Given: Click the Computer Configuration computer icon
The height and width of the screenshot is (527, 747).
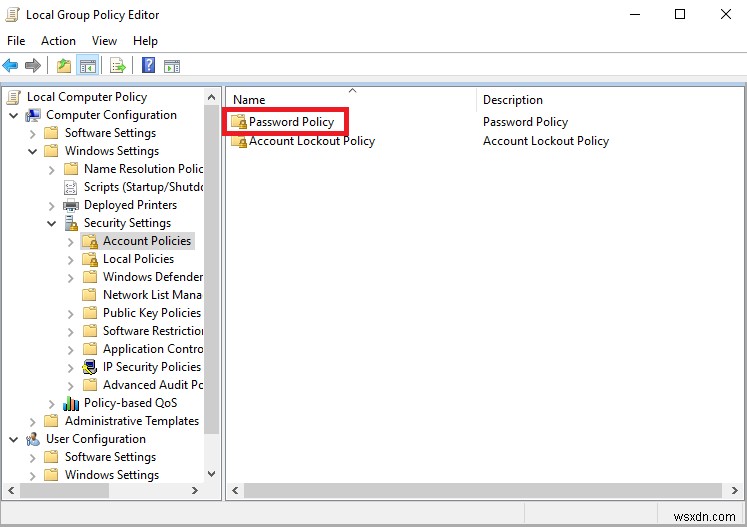Looking at the screenshot, I should click(33, 115).
